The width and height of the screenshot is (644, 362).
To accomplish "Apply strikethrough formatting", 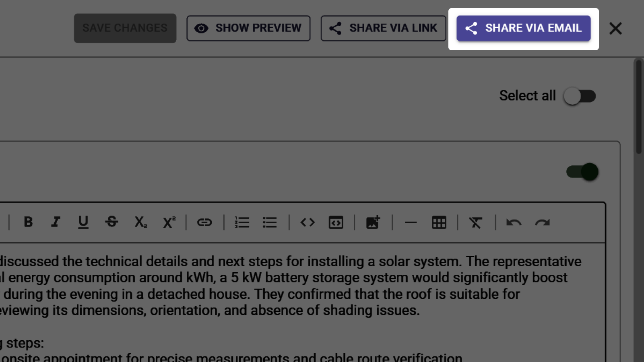I will point(111,222).
